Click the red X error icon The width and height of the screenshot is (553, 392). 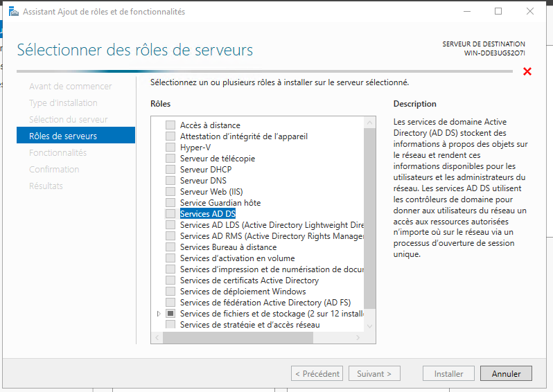click(x=527, y=71)
